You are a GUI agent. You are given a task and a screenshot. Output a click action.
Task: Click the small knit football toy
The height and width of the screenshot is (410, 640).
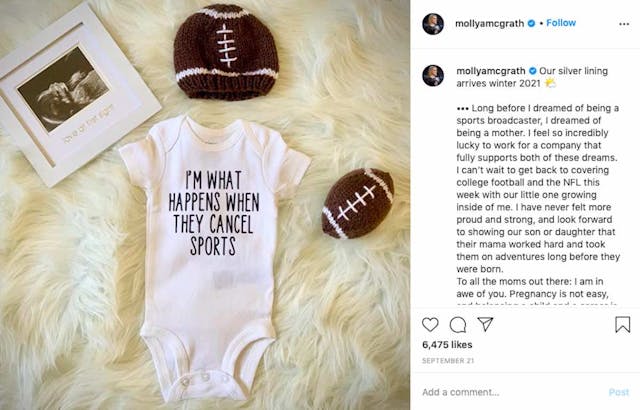(x=357, y=203)
